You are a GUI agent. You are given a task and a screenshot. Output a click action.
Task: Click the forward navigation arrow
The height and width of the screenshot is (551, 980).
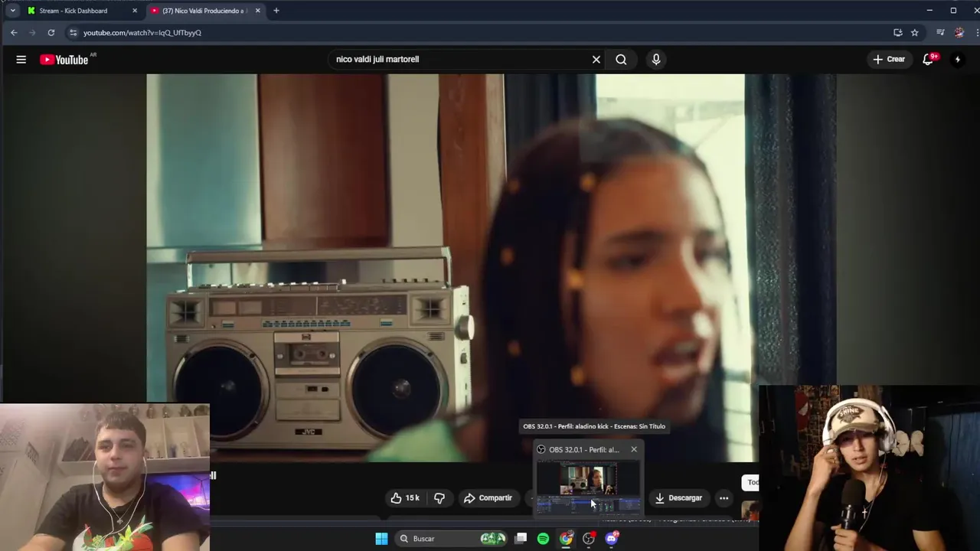(32, 33)
